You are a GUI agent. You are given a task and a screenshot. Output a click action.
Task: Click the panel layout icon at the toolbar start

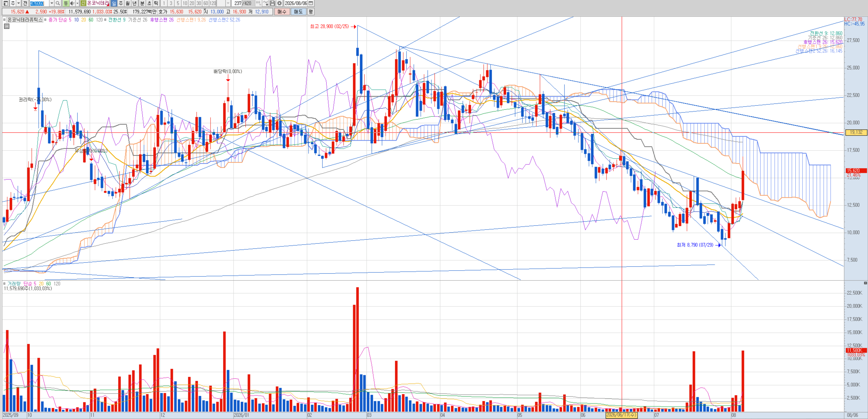pos(5,3)
